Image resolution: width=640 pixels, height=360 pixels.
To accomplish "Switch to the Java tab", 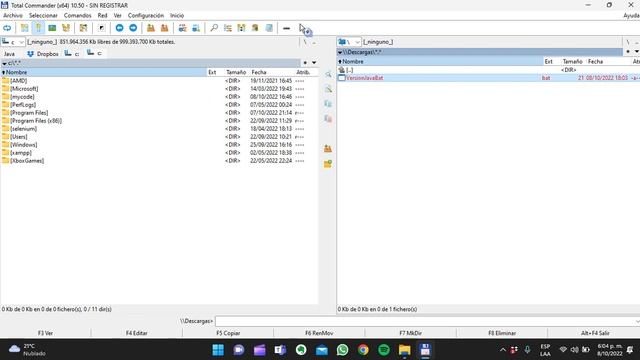I will click(9, 54).
